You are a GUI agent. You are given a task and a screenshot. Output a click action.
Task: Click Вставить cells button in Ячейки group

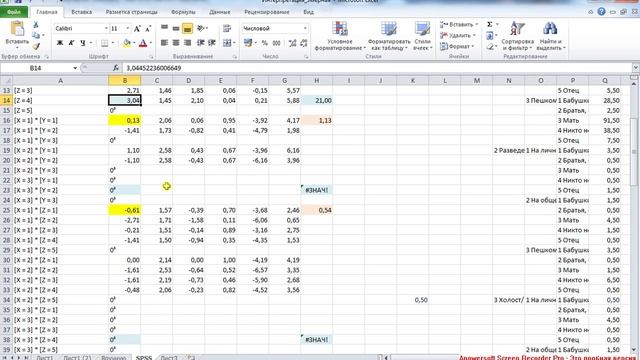tap(459, 24)
